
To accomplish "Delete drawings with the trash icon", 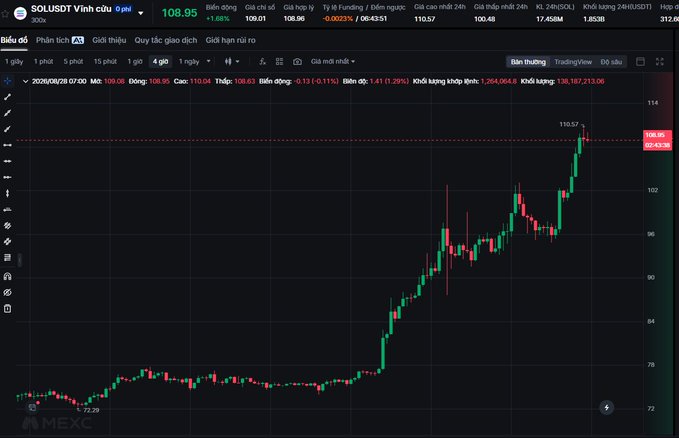I will [x=7, y=308].
